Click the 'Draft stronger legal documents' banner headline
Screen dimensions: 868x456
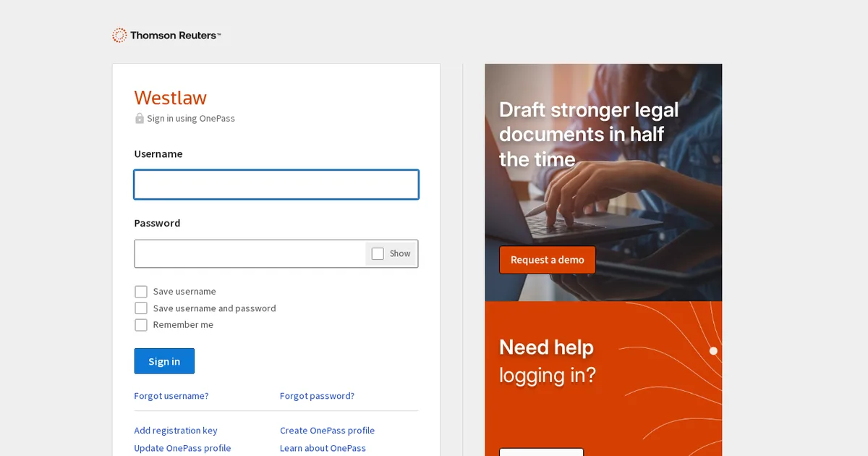589,135
